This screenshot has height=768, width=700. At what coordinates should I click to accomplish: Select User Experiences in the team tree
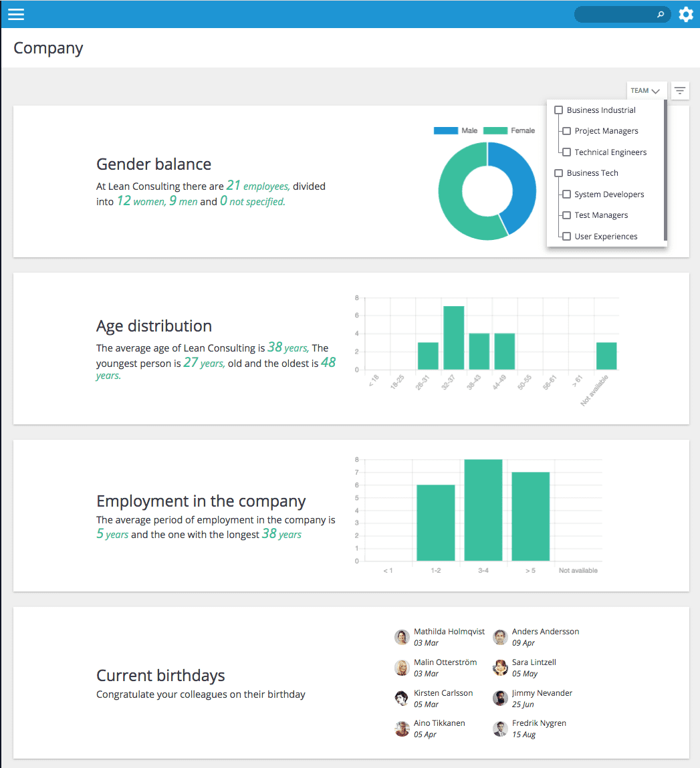(566, 236)
